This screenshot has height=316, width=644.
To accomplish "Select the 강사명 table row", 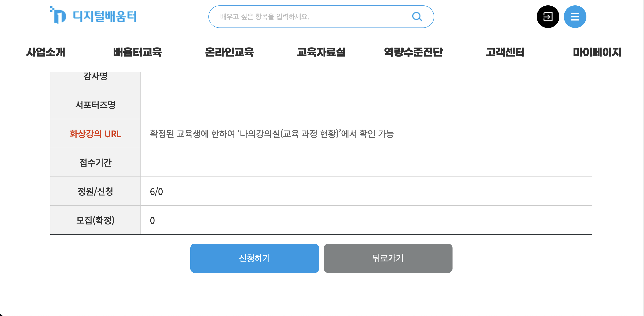I will coord(95,76).
